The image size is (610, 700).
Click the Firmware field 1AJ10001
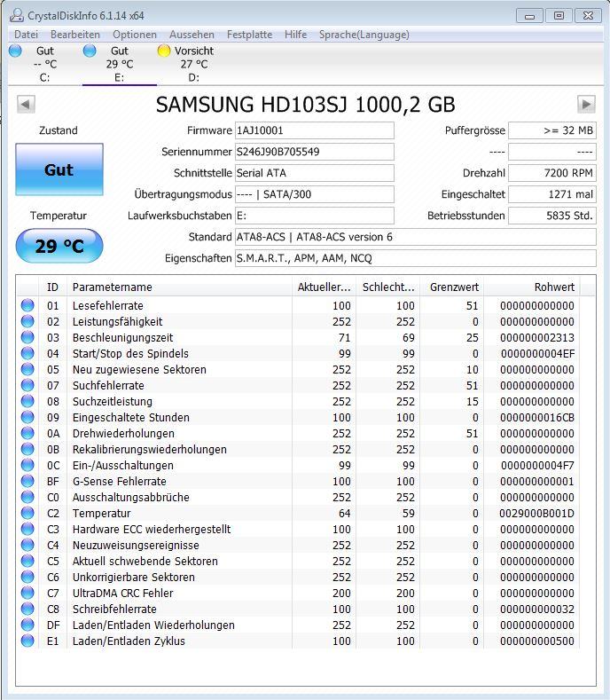tap(315, 130)
